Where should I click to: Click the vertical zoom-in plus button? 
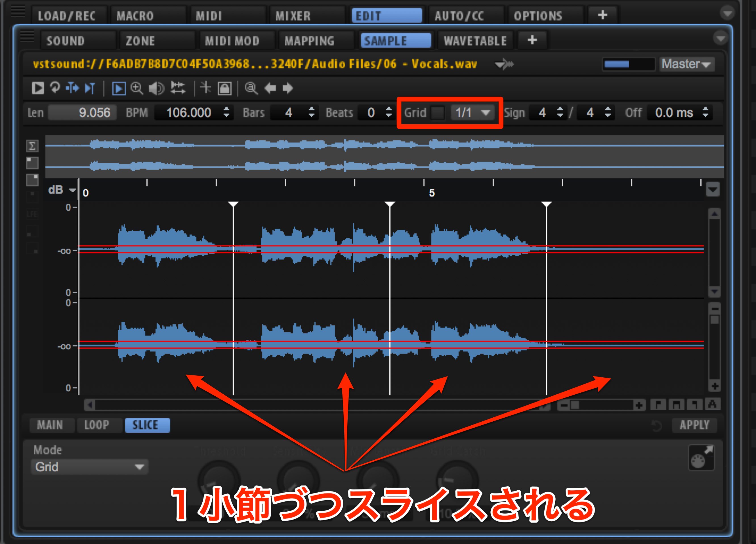[714, 386]
